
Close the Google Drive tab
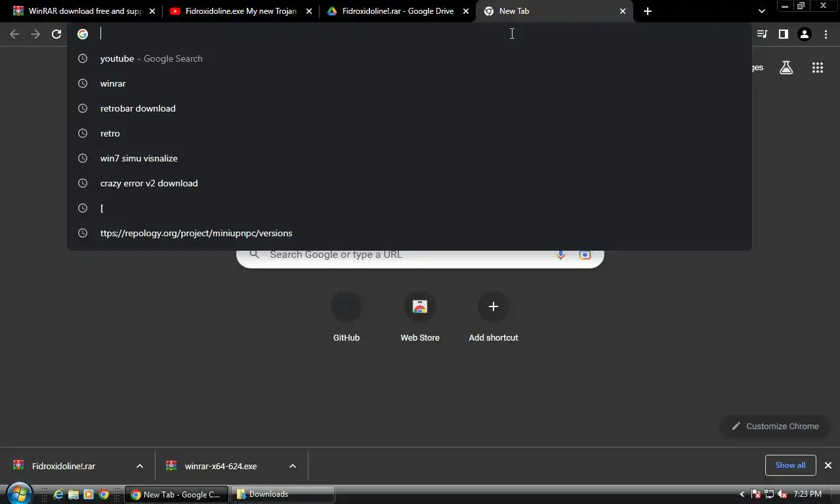coord(466,11)
